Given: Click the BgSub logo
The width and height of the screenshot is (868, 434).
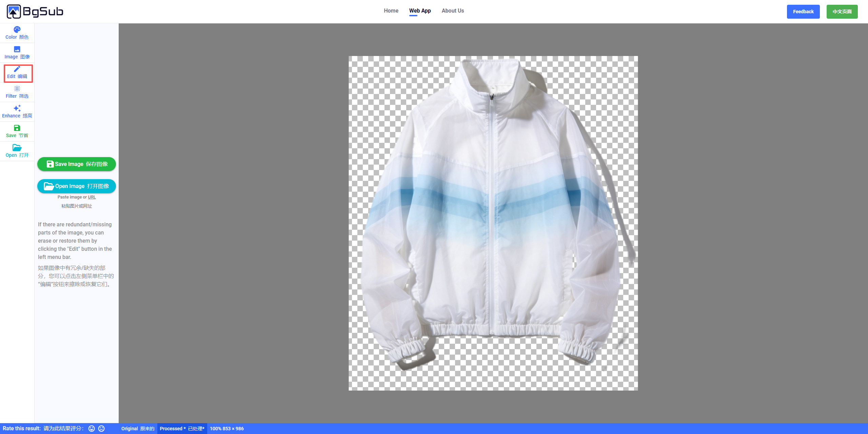Looking at the screenshot, I should click(x=35, y=12).
